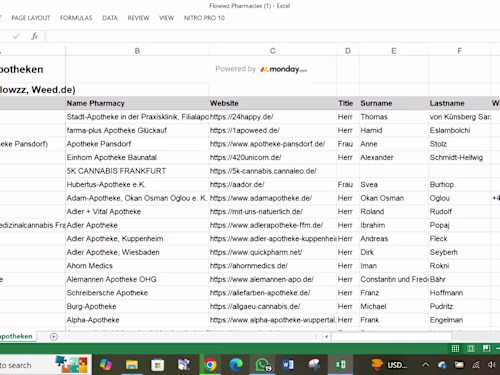Switch to Normal view in status bar
The width and height of the screenshot is (500, 375).
455,349
